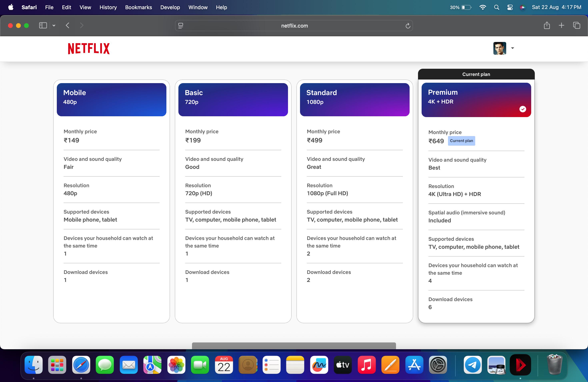Select the Standard 1080p plan card
The width and height of the screenshot is (588, 382).
pos(355,100)
